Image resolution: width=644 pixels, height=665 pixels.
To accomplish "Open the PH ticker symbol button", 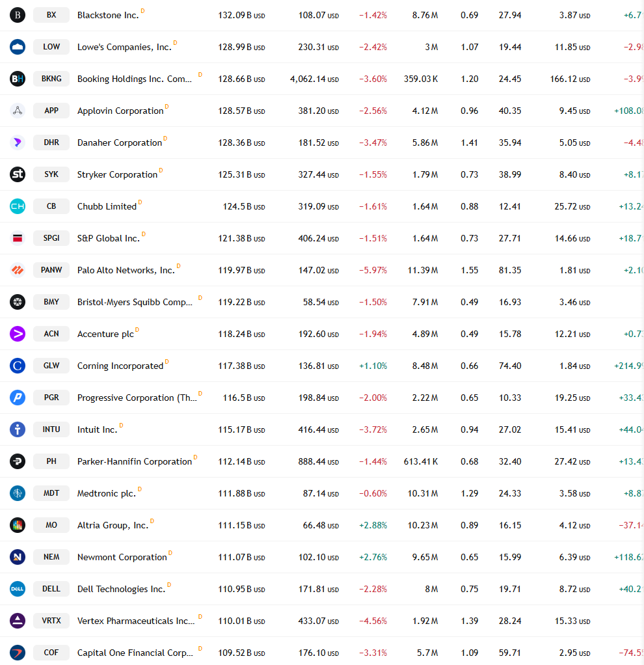I will 51,461.
